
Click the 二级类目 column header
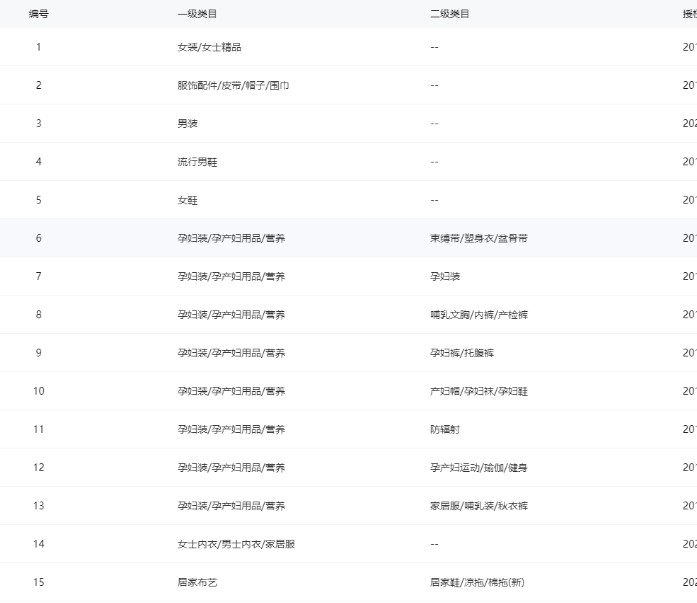coord(449,14)
